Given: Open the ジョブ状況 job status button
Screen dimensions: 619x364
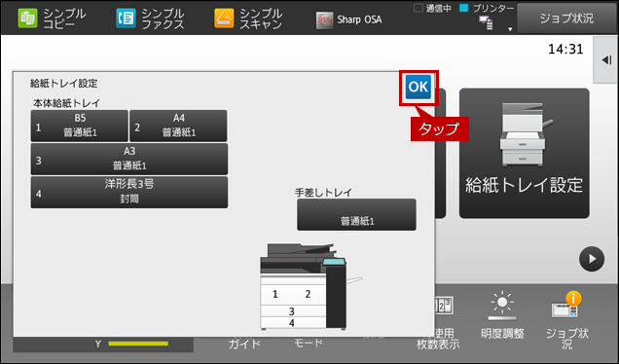Looking at the screenshot, I should point(566,18).
